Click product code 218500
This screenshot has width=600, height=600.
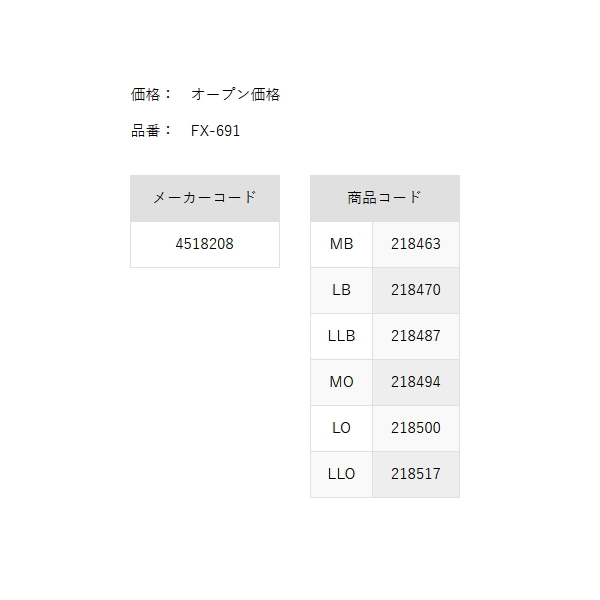[x=416, y=428]
